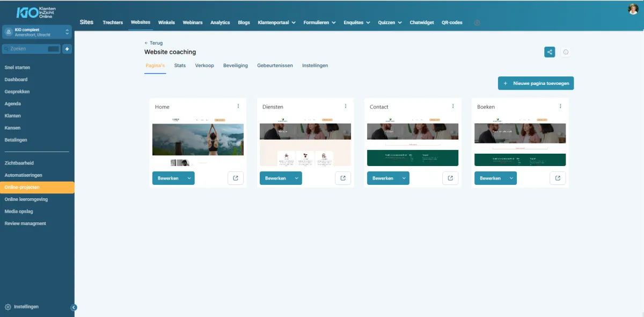Open Dashboard in sidebar
This screenshot has width=644, height=317.
point(16,80)
